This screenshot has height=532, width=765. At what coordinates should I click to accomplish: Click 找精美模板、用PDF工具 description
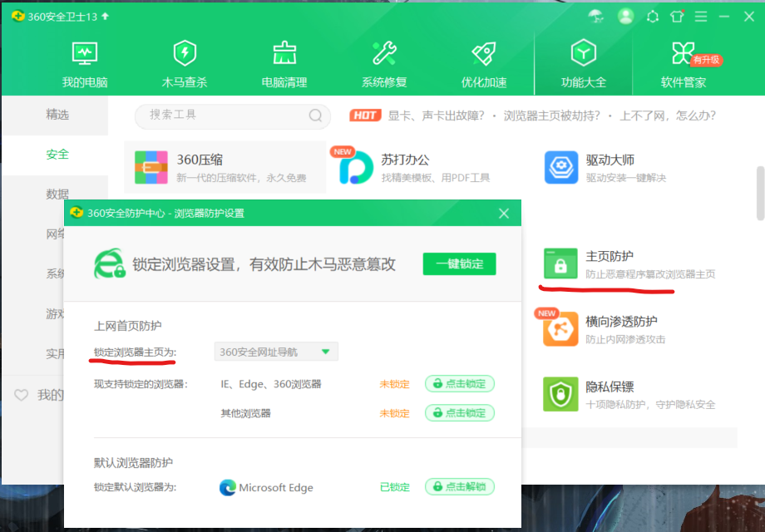coord(435,178)
